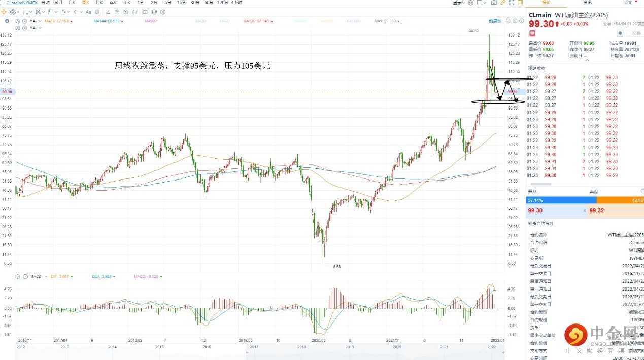Toggle the right side panel icon
The image size is (644, 360).
click(520, 3)
